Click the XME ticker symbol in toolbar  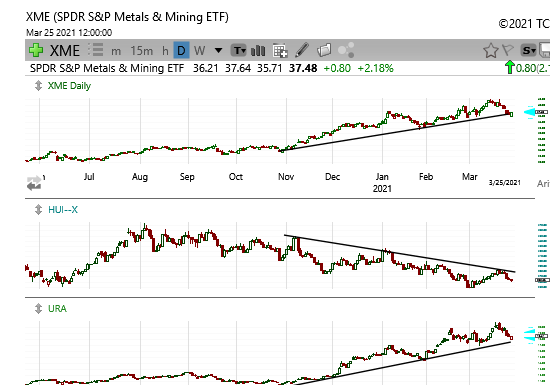pyautogui.click(x=65, y=50)
